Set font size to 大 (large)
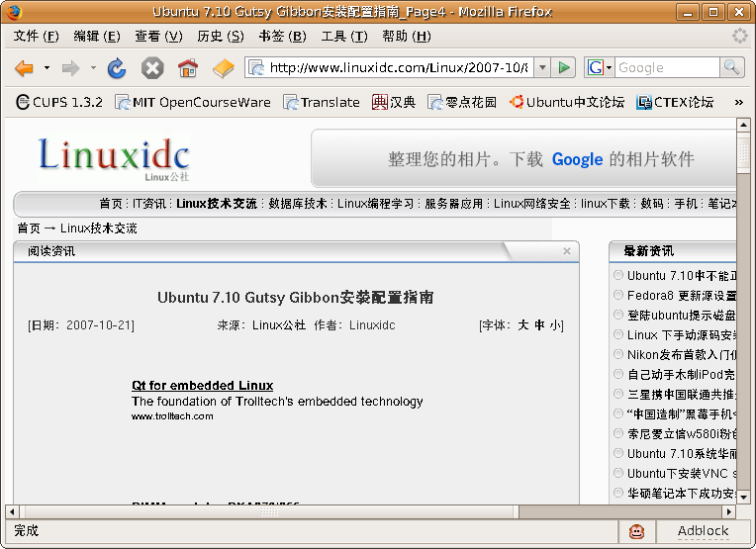This screenshot has width=756, height=549. click(523, 325)
